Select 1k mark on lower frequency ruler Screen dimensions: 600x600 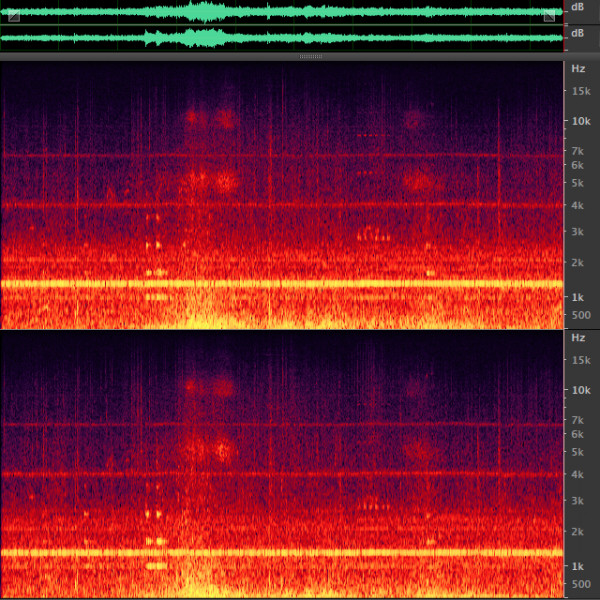point(577,565)
